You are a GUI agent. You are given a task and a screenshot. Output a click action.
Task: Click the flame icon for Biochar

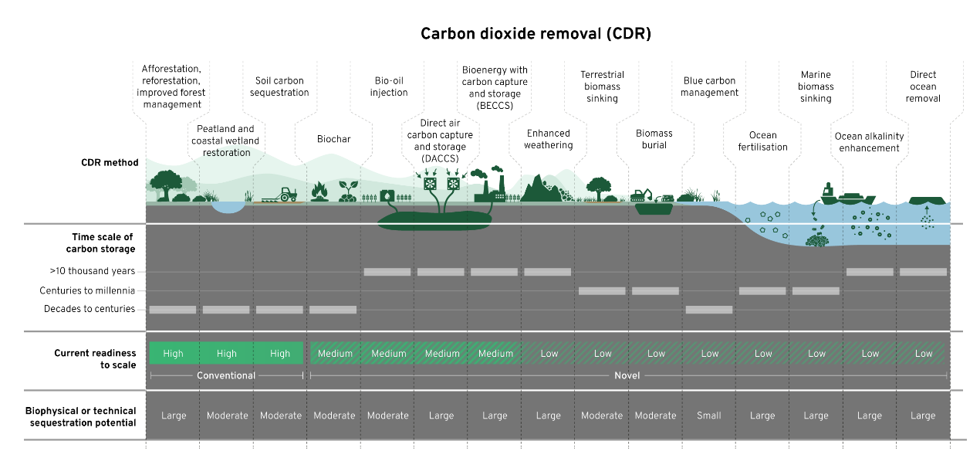click(319, 191)
